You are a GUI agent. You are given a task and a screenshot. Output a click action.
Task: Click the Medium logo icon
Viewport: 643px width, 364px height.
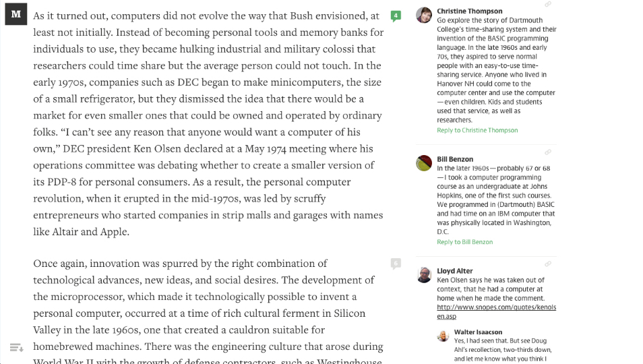click(16, 13)
